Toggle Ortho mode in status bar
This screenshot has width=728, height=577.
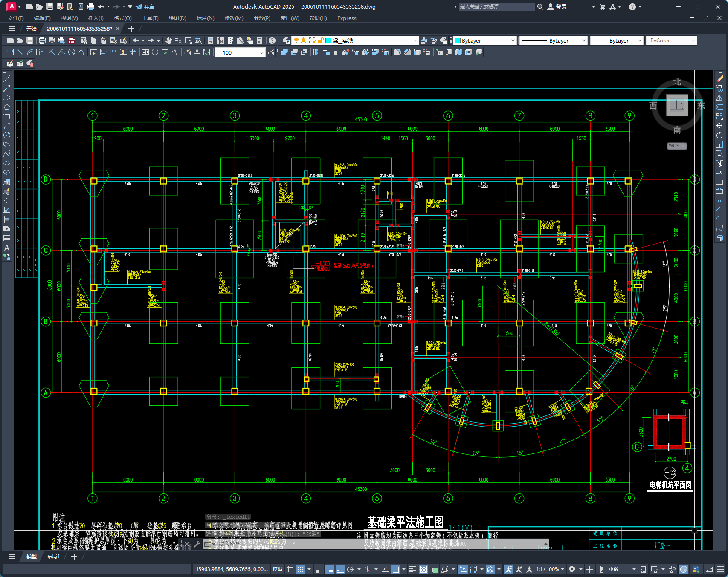[340, 569]
